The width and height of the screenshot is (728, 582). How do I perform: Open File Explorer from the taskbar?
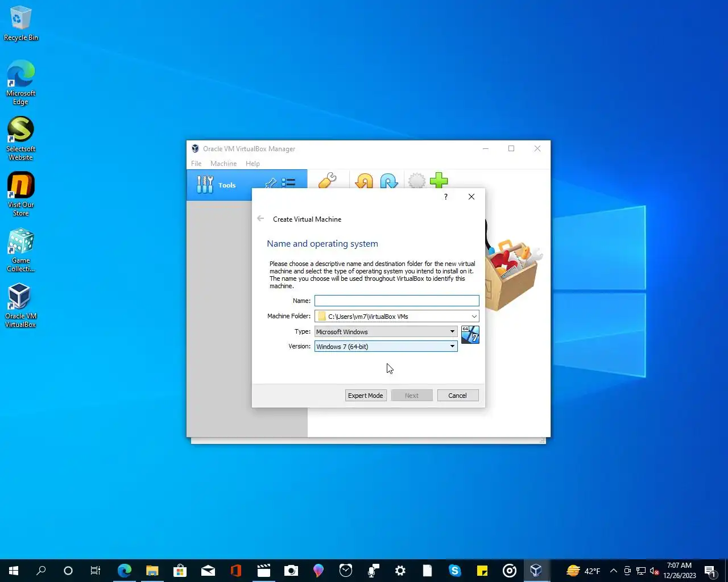(x=152, y=571)
